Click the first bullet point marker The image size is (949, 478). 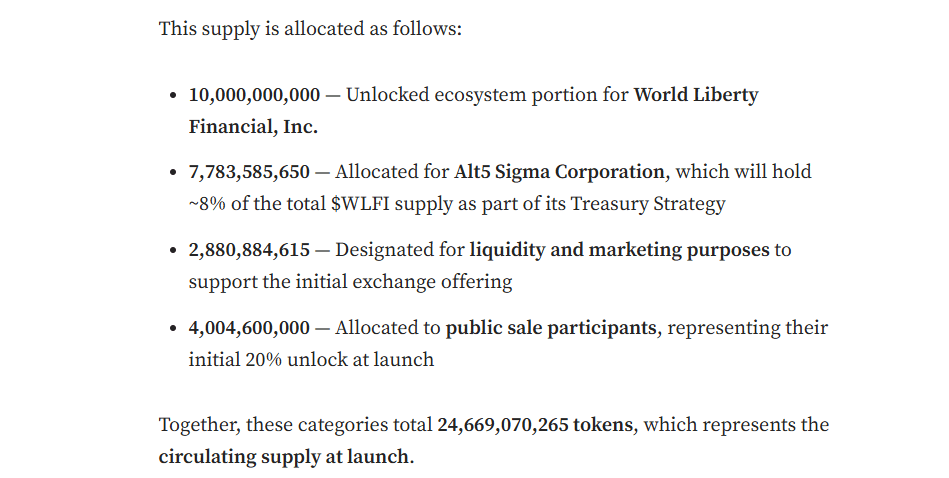tap(174, 96)
